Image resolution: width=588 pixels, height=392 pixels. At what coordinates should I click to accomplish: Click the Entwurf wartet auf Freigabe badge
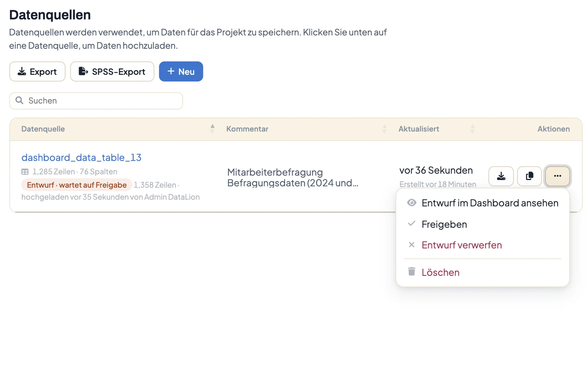click(x=76, y=185)
